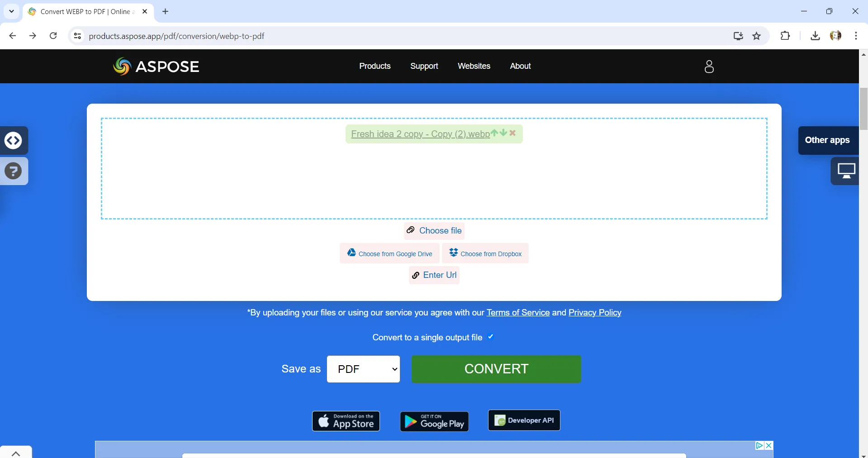
Task: Move uploaded file up with green arrow
Action: click(x=494, y=133)
